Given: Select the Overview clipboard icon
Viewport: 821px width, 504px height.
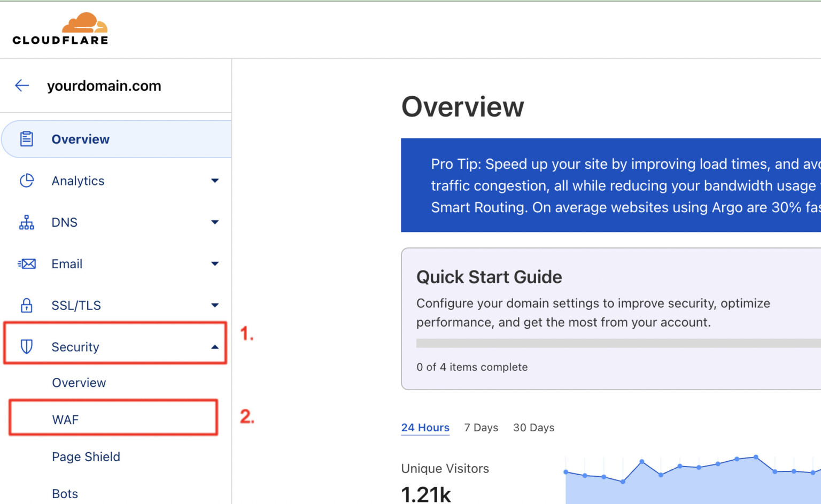Looking at the screenshot, I should coord(27,138).
